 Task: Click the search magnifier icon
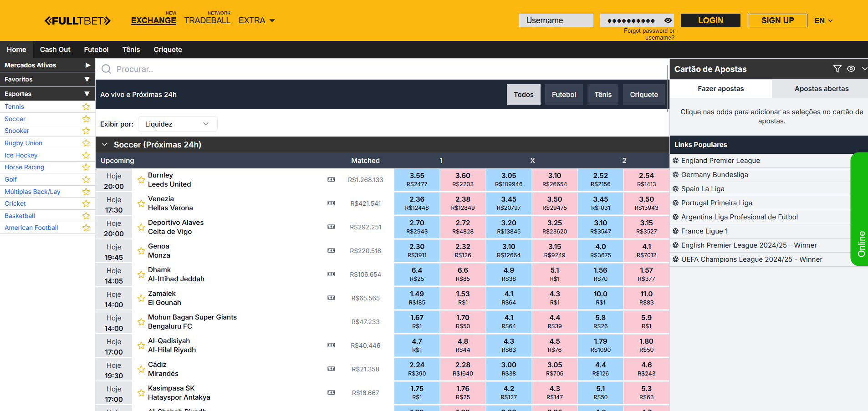point(107,69)
